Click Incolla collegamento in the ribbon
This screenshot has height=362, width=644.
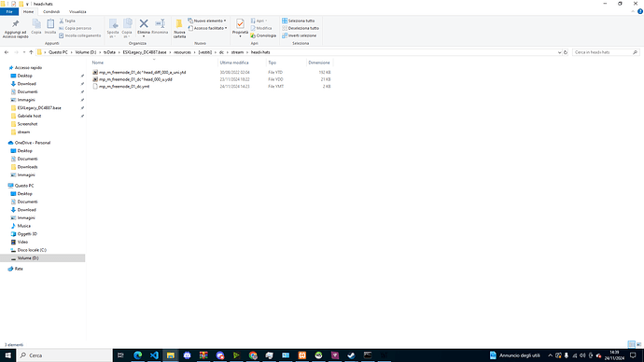click(x=79, y=35)
